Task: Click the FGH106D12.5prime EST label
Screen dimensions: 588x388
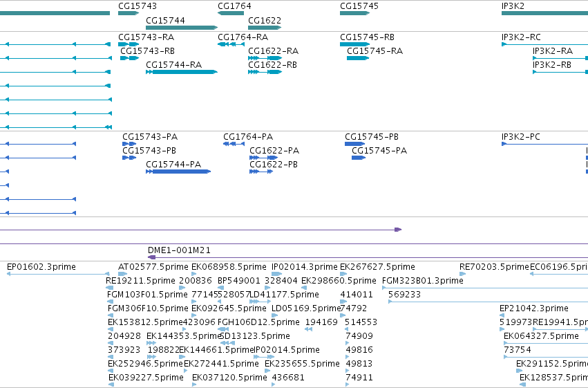Action: (x=258, y=322)
